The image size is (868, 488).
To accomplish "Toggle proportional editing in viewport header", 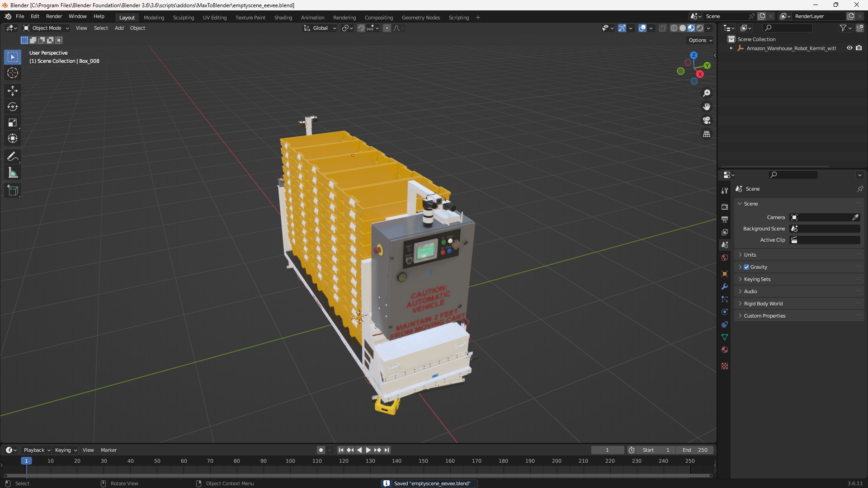I will 387,28.
